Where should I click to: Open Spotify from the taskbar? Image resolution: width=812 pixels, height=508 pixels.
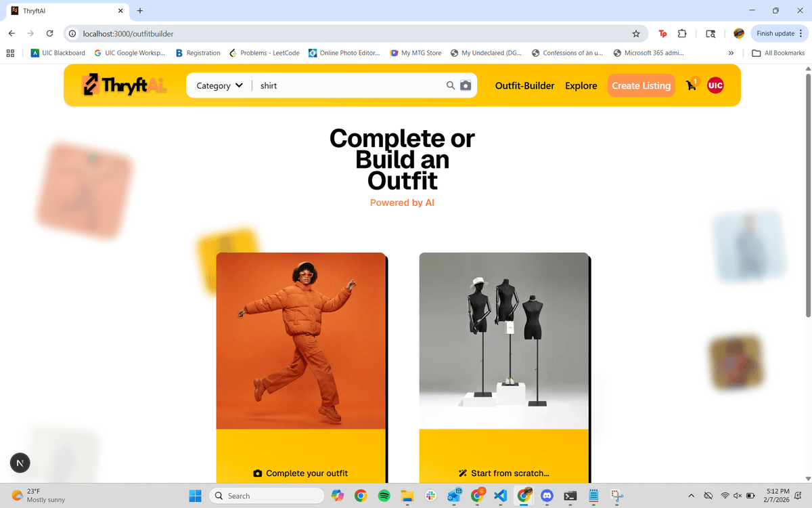pyautogui.click(x=384, y=495)
